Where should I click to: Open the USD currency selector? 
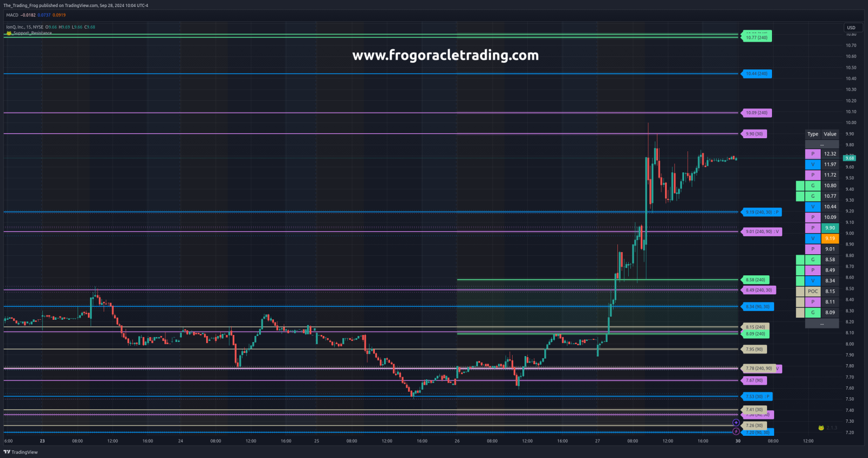click(853, 28)
